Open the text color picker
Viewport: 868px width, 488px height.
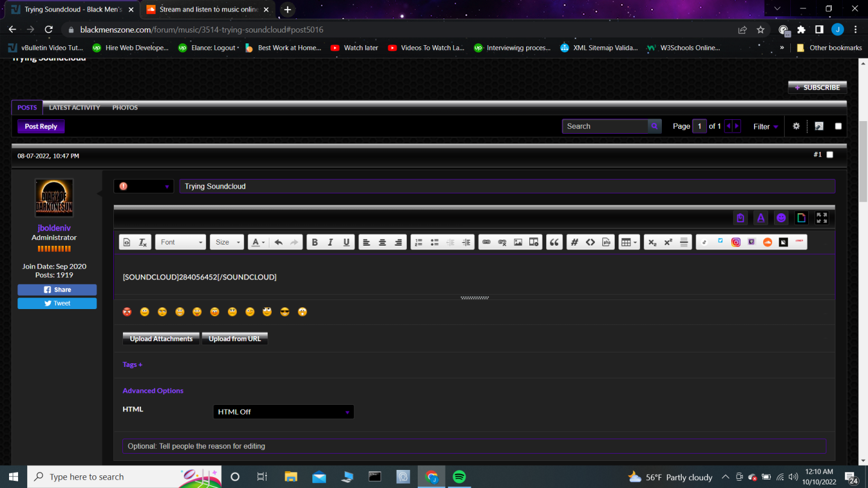pos(258,242)
